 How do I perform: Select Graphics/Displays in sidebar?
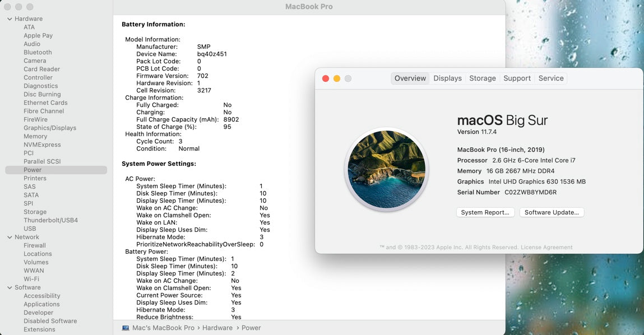pos(50,128)
